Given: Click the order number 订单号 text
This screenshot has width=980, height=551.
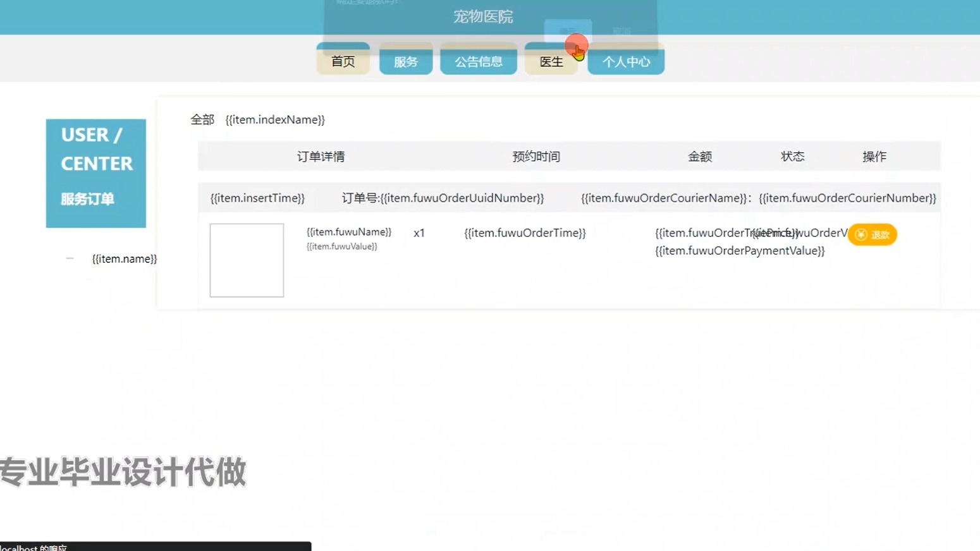Looking at the screenshot, I should click(x=443, y=198).
